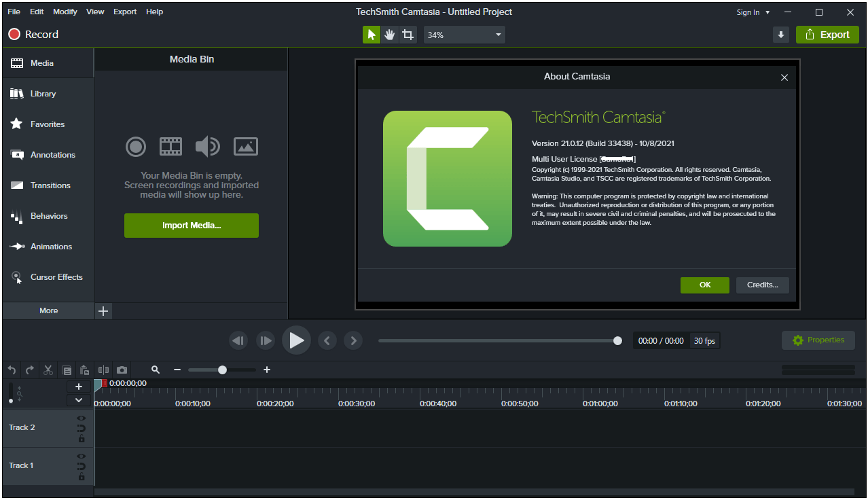The image size is (868, 500).
Task: Click the download arrow icon beside Export
Action: pyautogui.click(x=781, y=35)
